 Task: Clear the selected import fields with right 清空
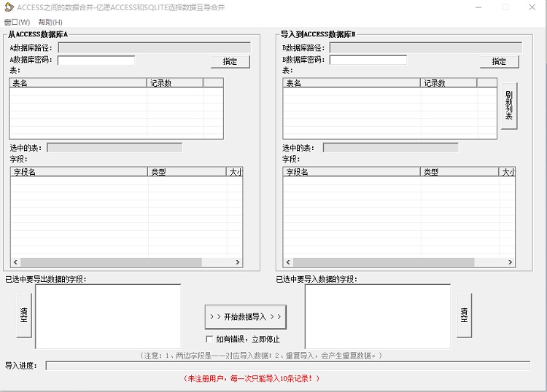click(x=464, y=315)
